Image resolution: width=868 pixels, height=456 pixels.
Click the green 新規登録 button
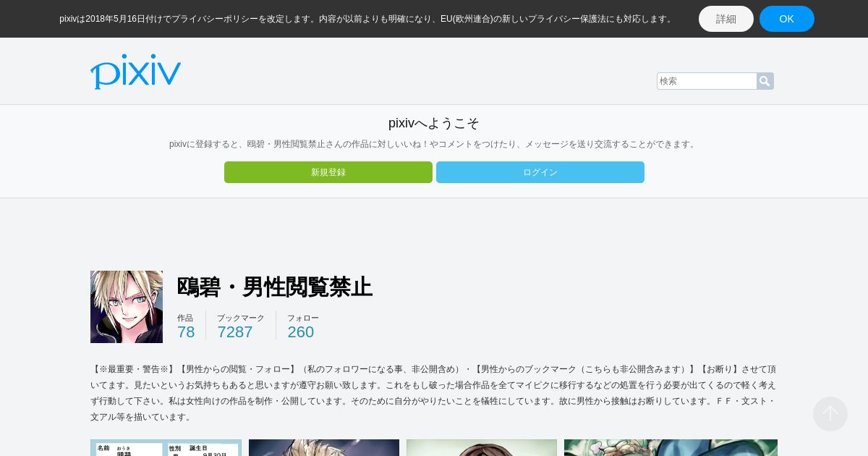click(x=328, y=172)
